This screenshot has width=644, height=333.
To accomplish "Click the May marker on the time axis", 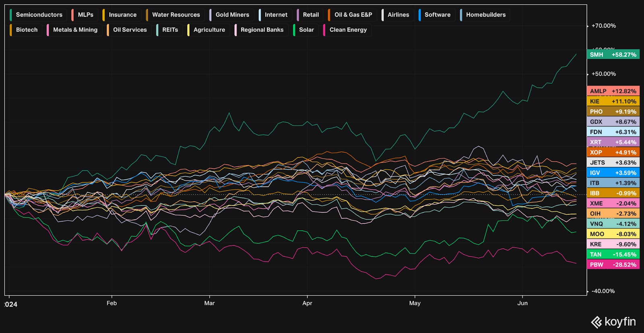I will pyautogui.click(x=415, y=303).
